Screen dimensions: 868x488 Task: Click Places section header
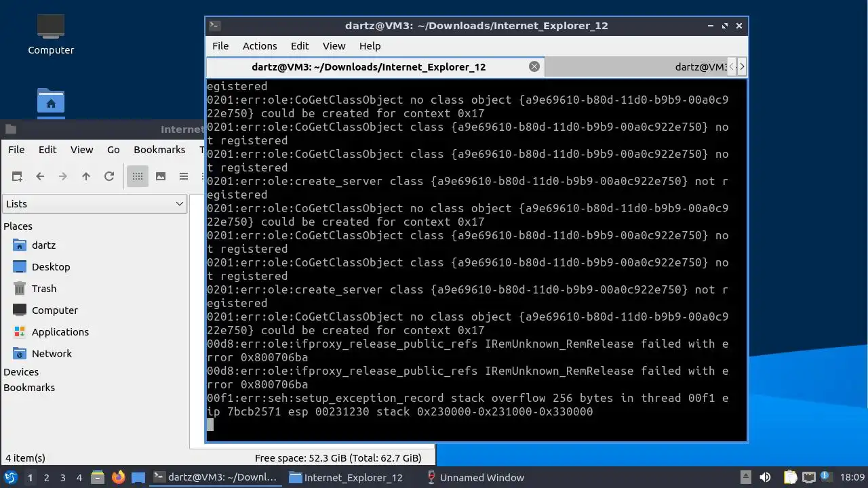click(x=18, y=226)
